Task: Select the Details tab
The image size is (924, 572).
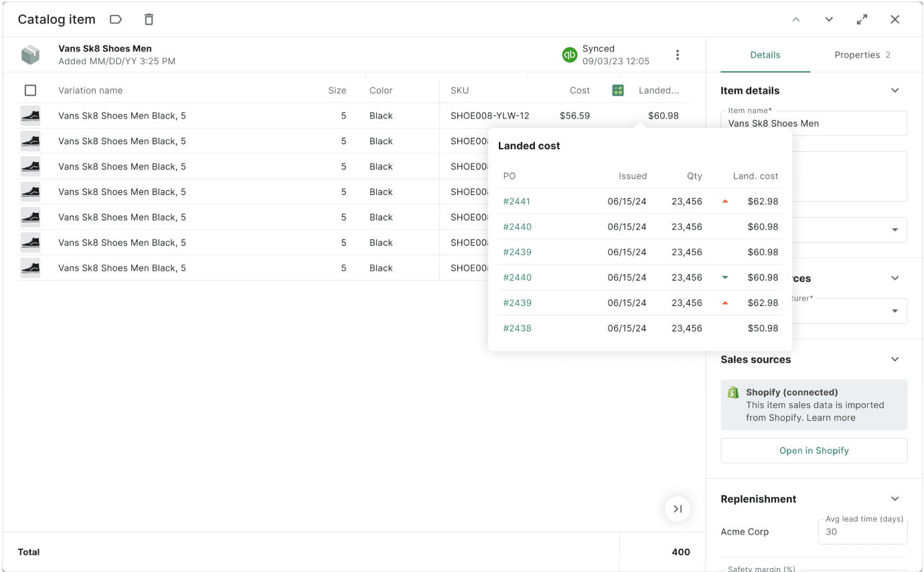Action: [765, 55]
